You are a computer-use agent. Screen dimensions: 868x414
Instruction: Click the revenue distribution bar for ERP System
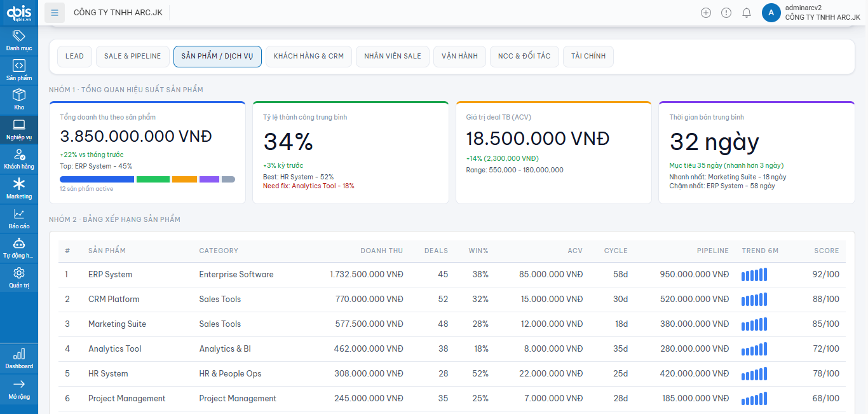coord(97,179)
